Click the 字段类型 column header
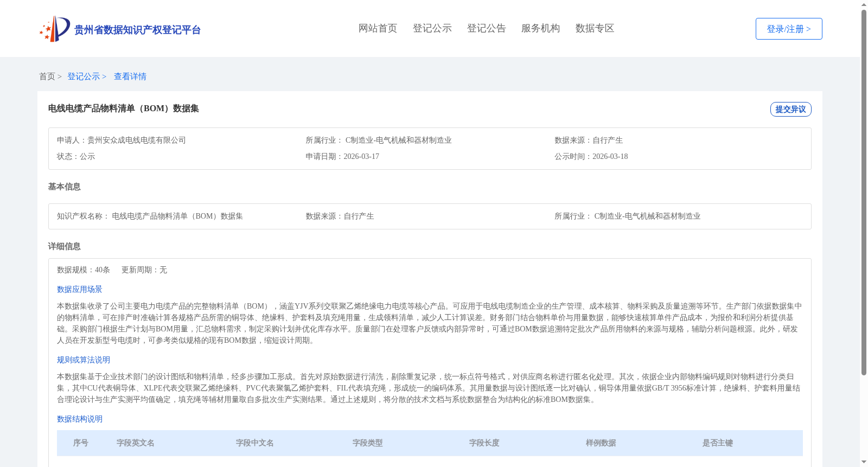The image size is (868, 467). pyautogui.click(x=368, y=443)
